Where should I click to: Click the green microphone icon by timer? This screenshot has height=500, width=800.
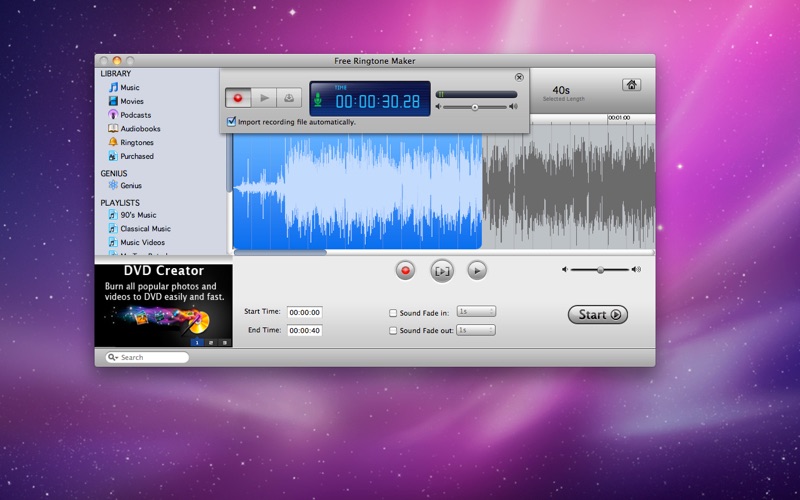coord(319,100)
